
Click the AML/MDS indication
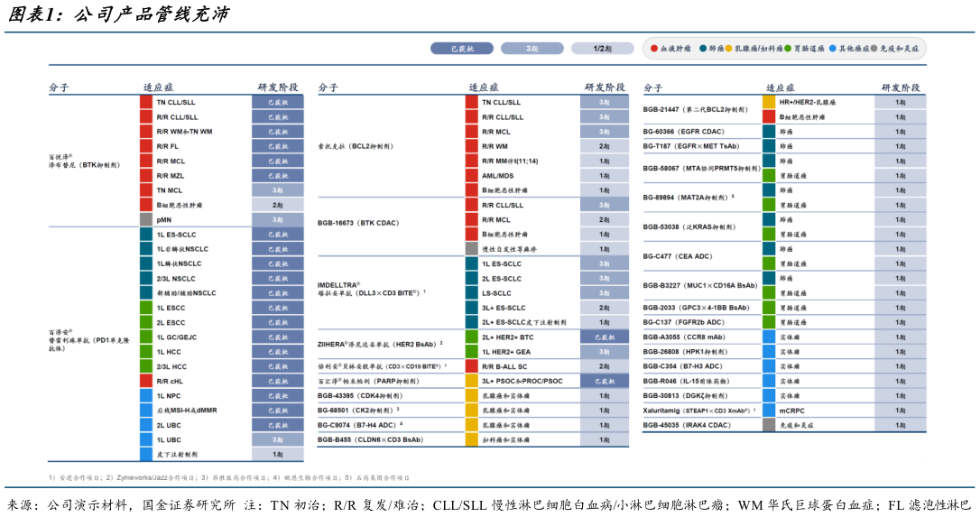pyautogui.click(x=497, y=176)
